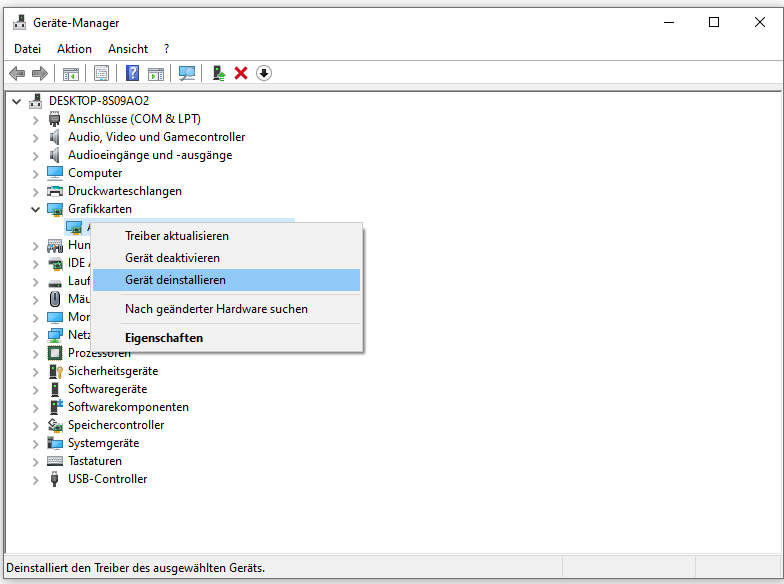The width and height of the screenshot is (784, 584).
Task: Collapse the DESKTOP-8S09AO2 root node
Action: pyautogui.click(x=16, y=102)
